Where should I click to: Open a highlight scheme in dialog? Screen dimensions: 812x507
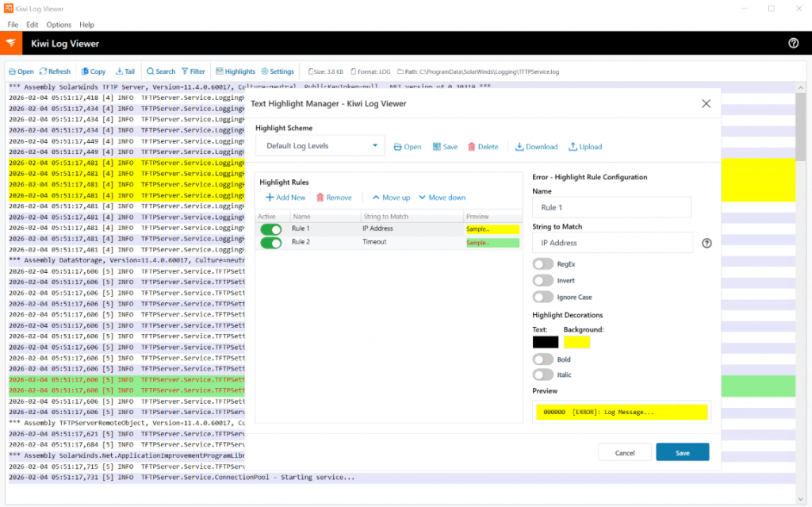coord(408,147)
